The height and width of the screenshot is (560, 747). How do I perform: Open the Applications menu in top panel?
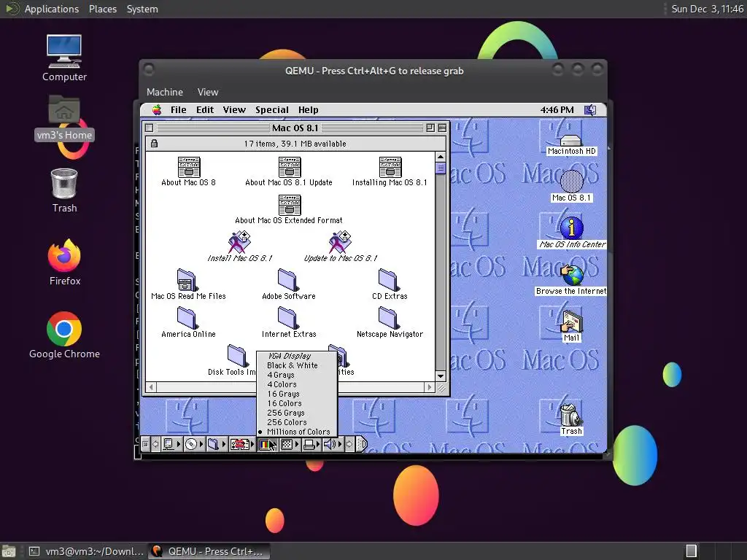52,9
